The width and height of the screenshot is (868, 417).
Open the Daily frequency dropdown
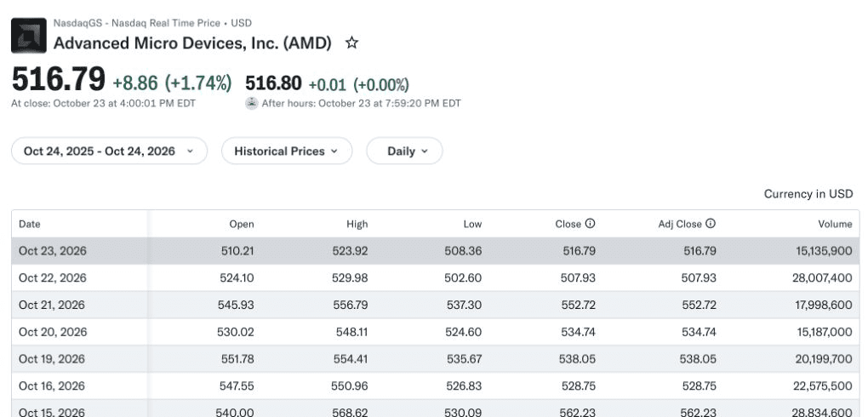coord(404,151)
